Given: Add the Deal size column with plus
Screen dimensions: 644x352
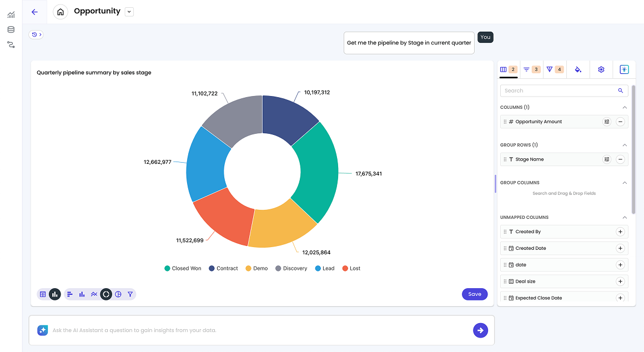Looking at the screenshot, I should pos(620,281).
